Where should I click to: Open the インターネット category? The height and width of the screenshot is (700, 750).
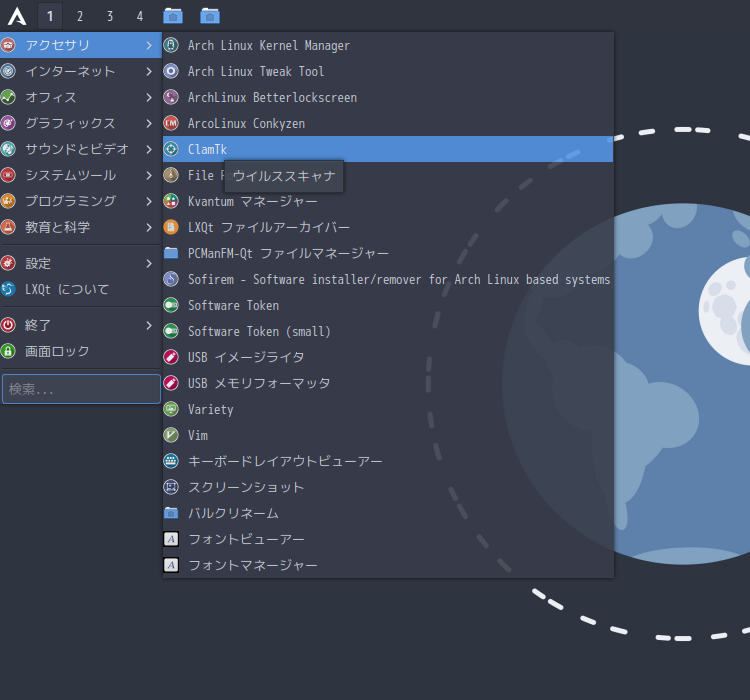pyautogui.click(x=81, y=71)
